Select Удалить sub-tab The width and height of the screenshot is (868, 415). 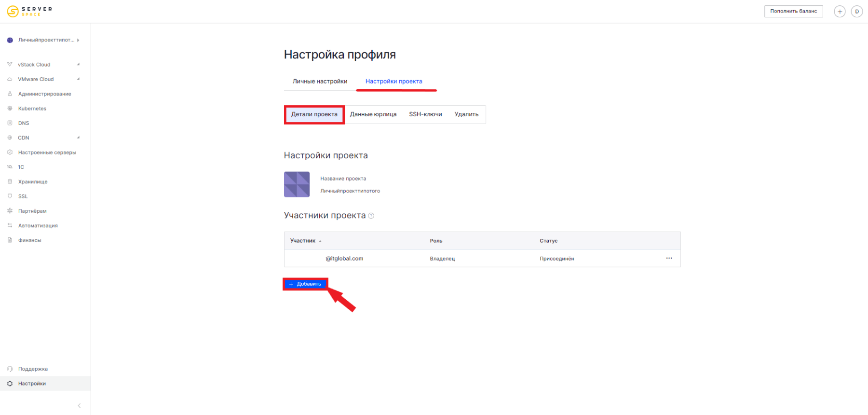[x=466, y=114]
